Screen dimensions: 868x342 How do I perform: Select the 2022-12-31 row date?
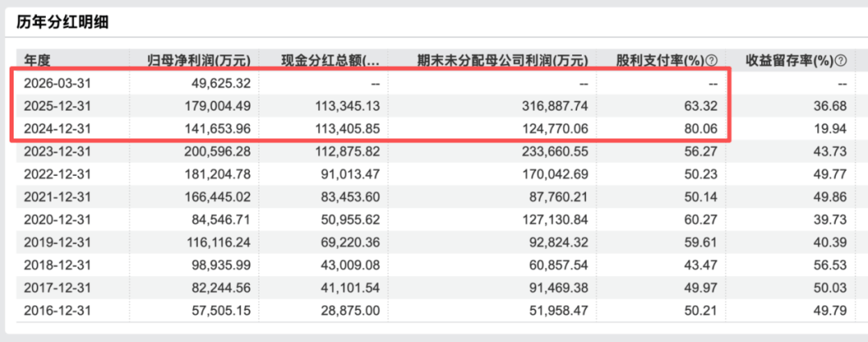click(58, 174)
